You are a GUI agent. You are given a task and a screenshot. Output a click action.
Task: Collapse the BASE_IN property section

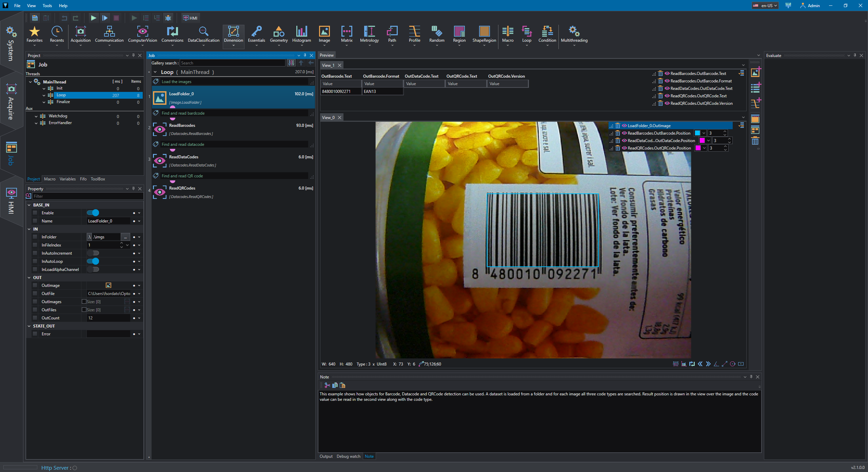pos(29,205)
